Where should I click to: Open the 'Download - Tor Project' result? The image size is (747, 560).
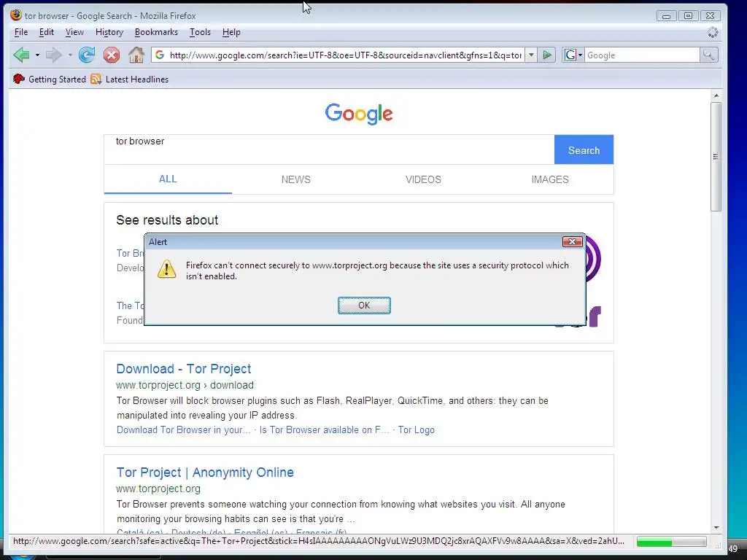point(183,368)
